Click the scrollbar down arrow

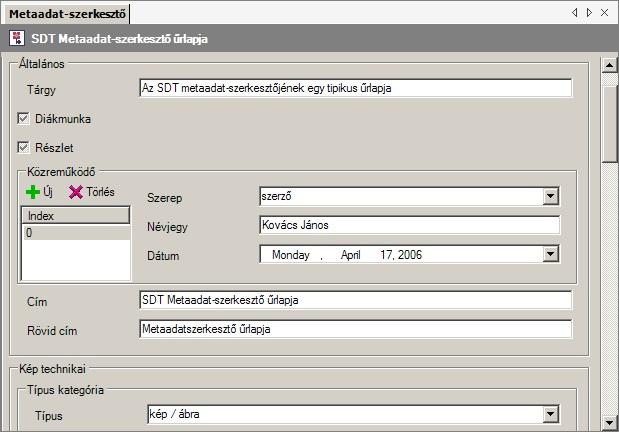[x=610, y=423]
